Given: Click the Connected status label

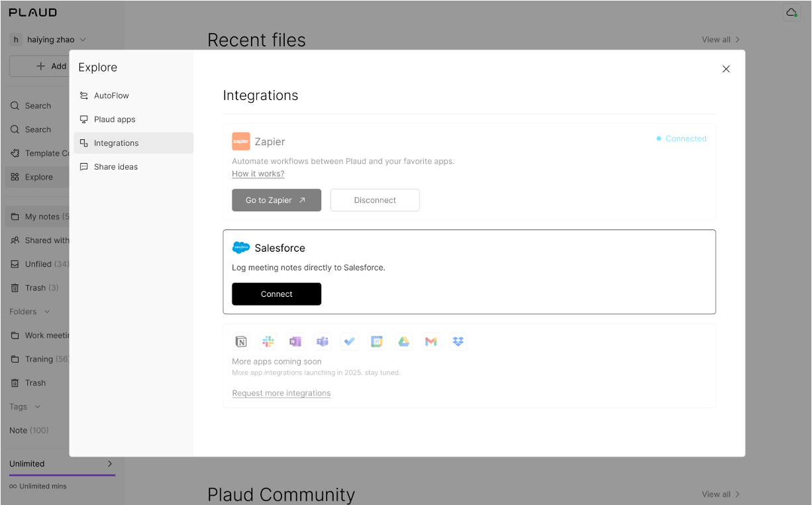Looking at the screenshot, I should pyautogui.click(x=682, y=139).
